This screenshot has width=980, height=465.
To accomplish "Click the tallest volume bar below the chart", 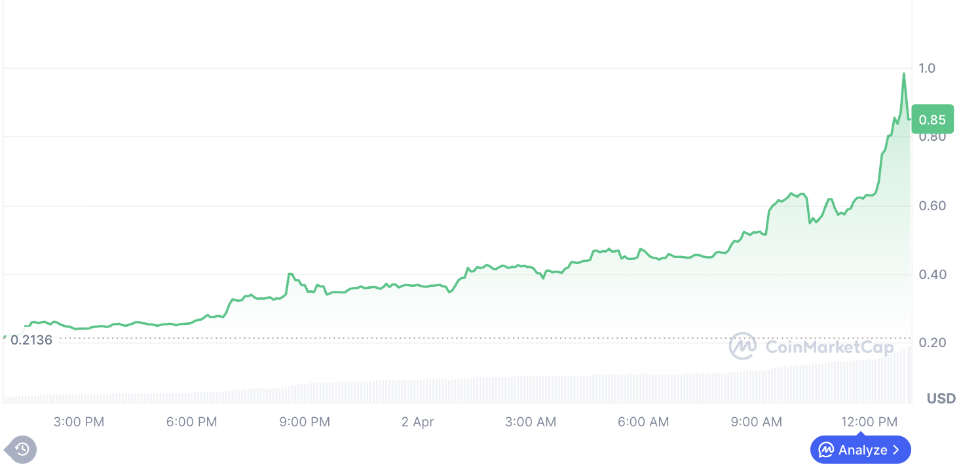I will tap(909, 373).
